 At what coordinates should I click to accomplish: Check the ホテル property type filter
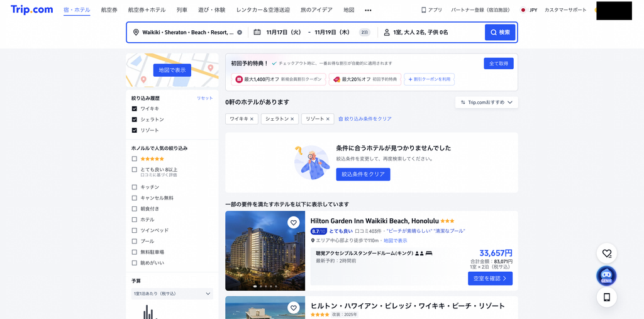pyautogui.click(x=135, y=220)
